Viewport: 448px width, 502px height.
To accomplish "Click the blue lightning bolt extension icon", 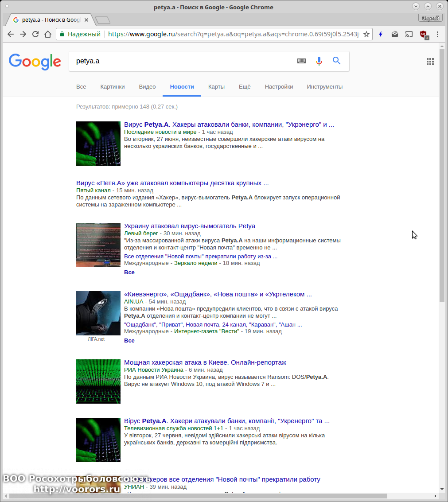I will 381,34.
